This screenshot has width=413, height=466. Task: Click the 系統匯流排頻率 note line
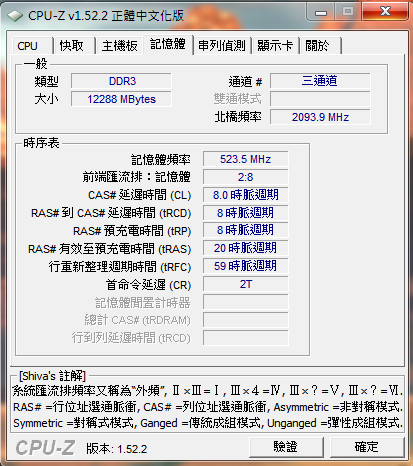pyautogui.click(x=207, y=391)
